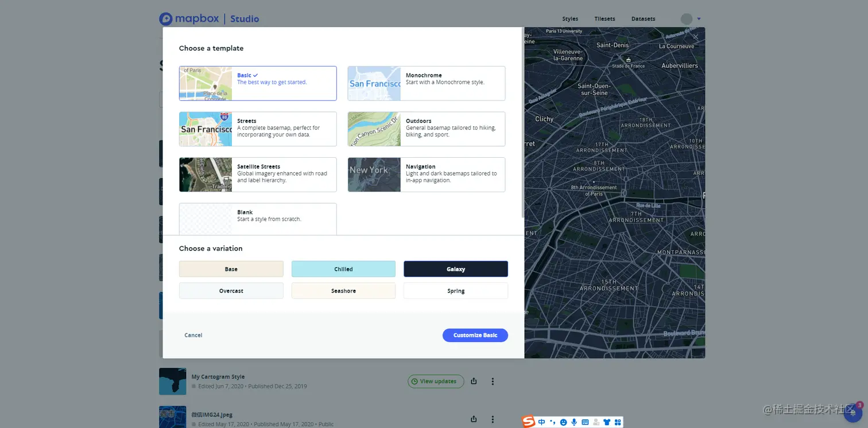Toggle Chinese/English mode in IME bar
Viewport: 868px width, 428px height.
(x=541, y=422)
